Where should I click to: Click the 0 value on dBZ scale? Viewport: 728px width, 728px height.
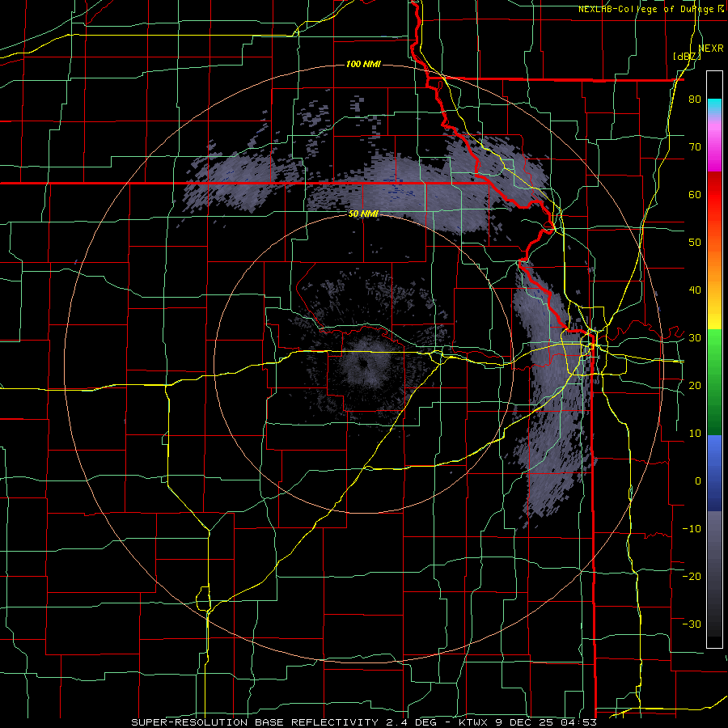[698, 481]
